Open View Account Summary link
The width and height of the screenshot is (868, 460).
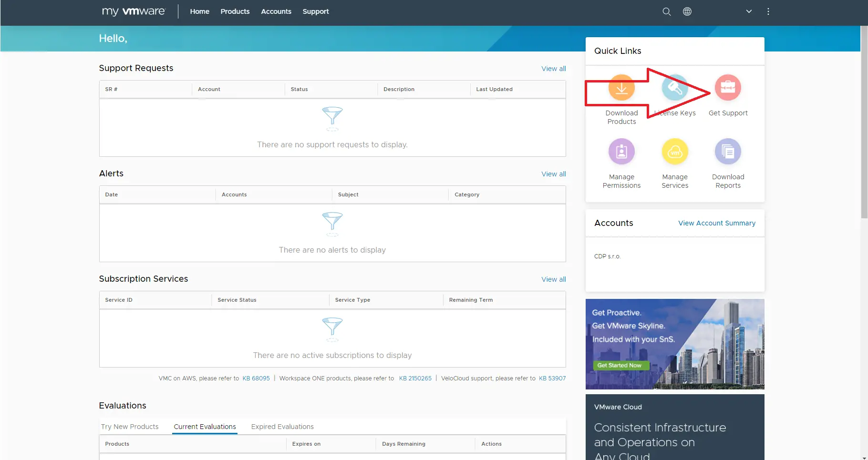coord(717,223)
